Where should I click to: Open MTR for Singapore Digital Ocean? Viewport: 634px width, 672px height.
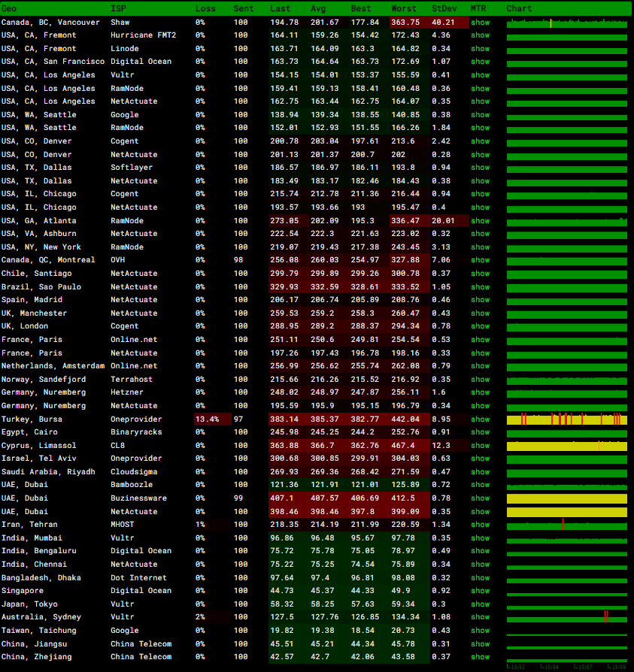click(480, 591)
